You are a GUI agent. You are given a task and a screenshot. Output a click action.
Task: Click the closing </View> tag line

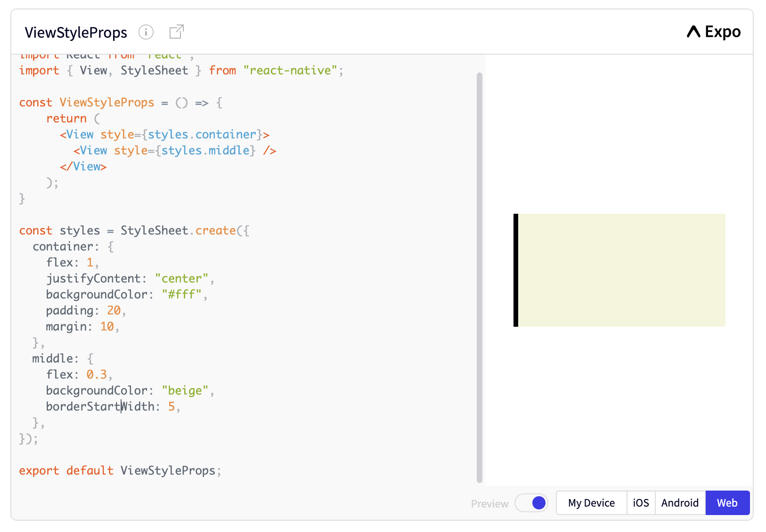(x=83, y=166)
